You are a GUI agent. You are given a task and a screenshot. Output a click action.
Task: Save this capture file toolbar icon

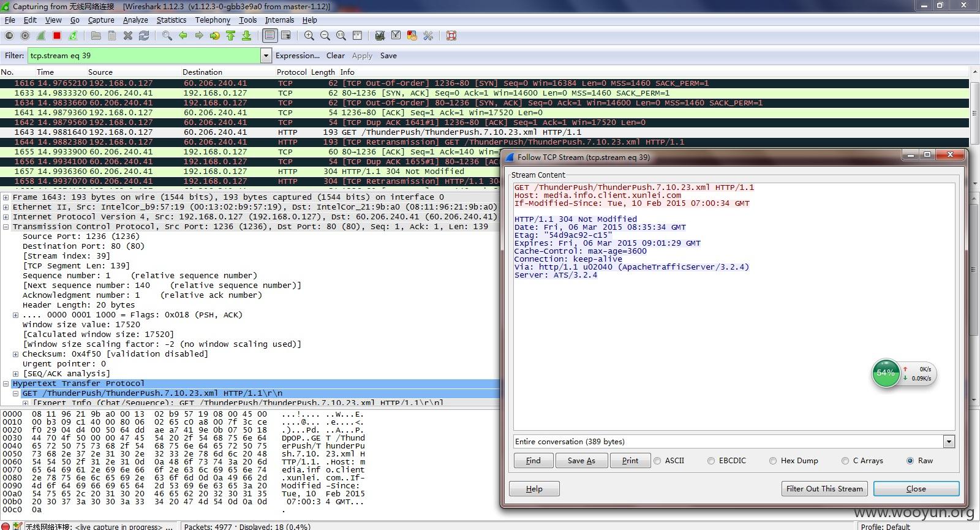111,36
